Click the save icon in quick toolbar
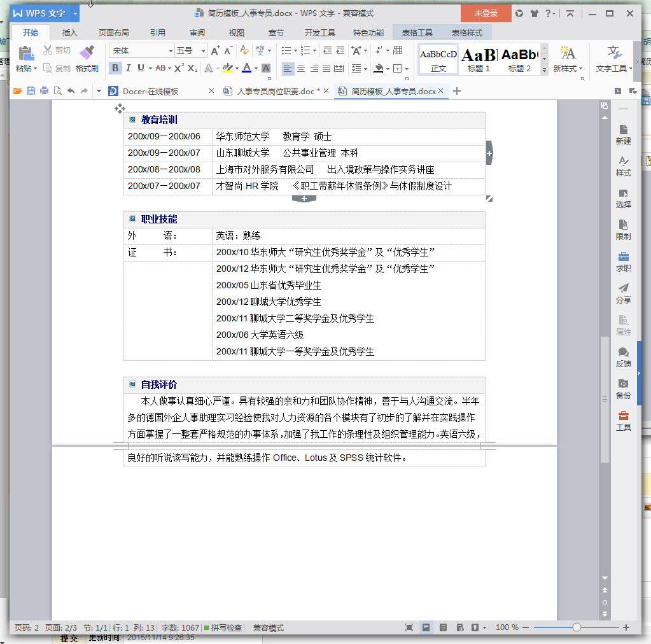651x644 pixels. [x=31, y=91]
